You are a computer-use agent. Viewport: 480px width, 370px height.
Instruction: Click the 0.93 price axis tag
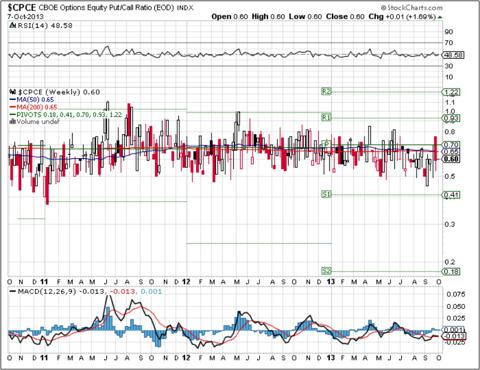tap(451, 118)
